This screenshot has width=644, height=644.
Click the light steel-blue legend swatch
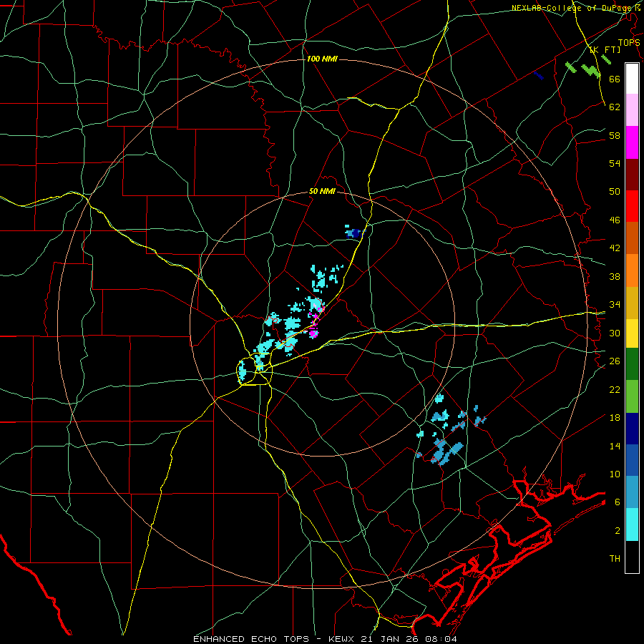632,492
